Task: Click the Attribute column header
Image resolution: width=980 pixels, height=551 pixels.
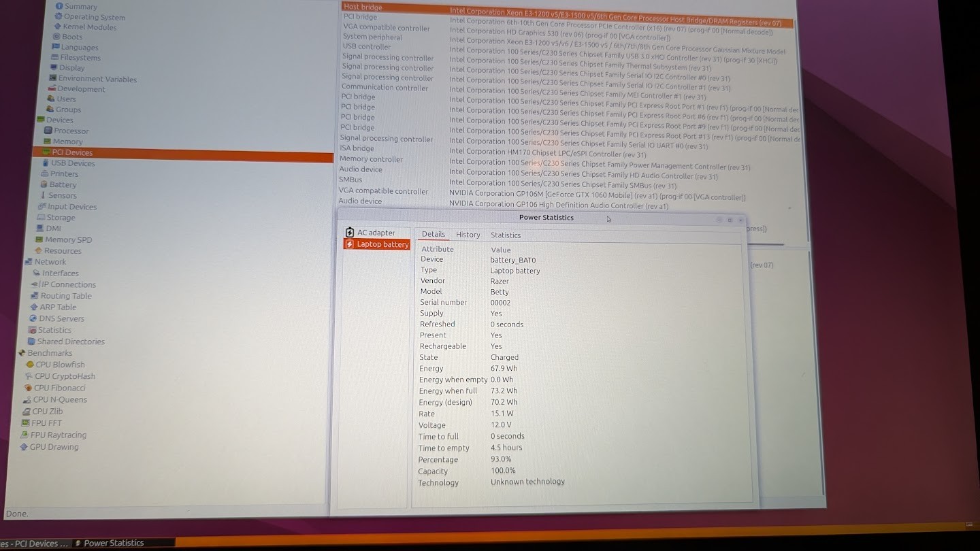Action: click(x=438, y=249)
